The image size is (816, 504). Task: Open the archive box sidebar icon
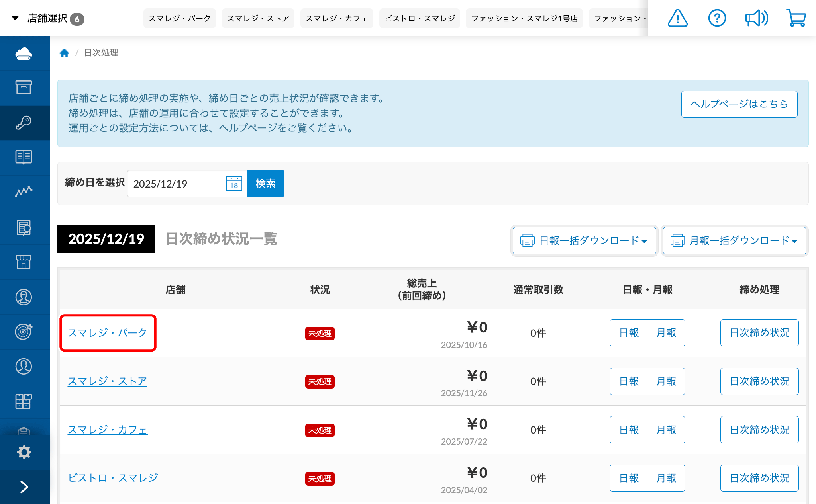tap(24, 88)
